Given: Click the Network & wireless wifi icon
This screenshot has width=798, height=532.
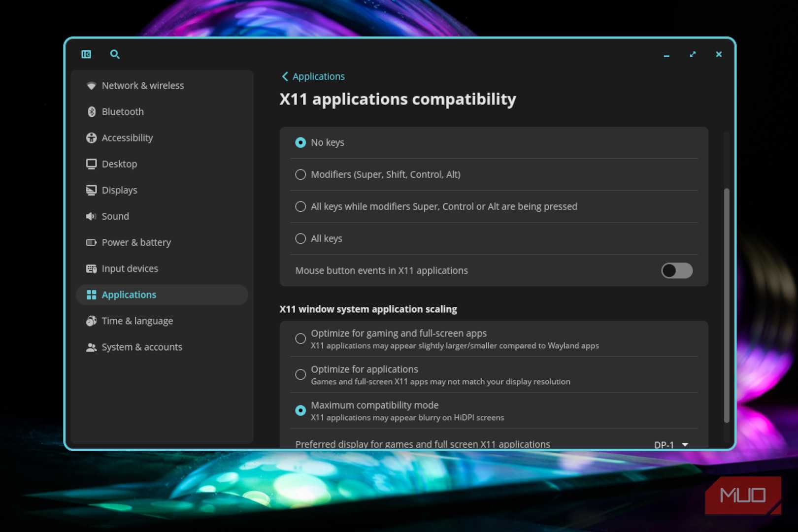Looking at the screenshot, I should 91,86.
